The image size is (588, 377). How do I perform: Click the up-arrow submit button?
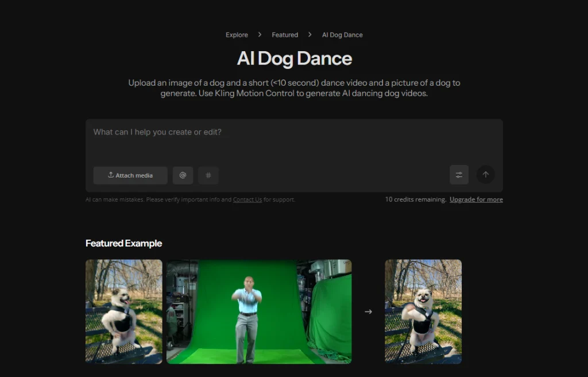(485, 175)
